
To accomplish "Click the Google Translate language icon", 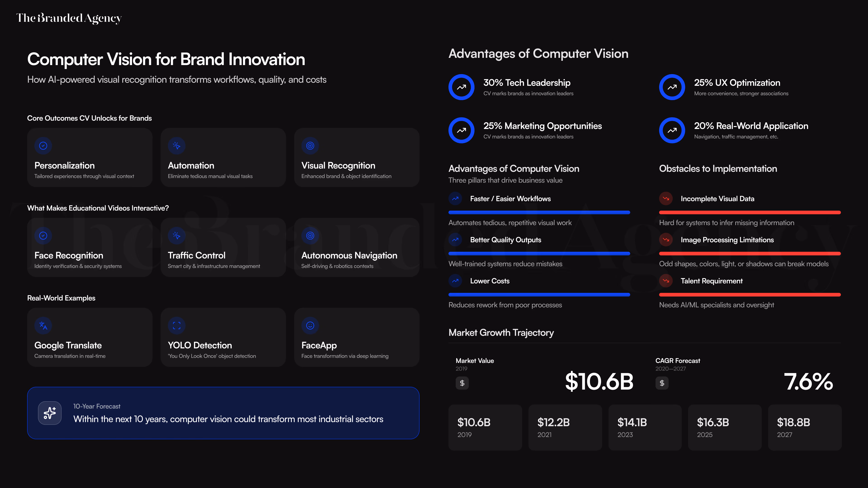I will [43, 325].
